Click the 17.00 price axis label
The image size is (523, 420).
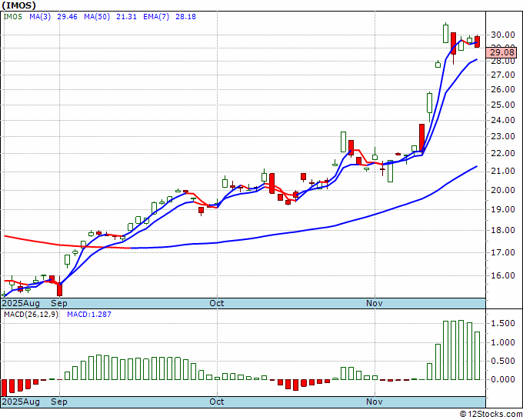[x=502, y=252]
